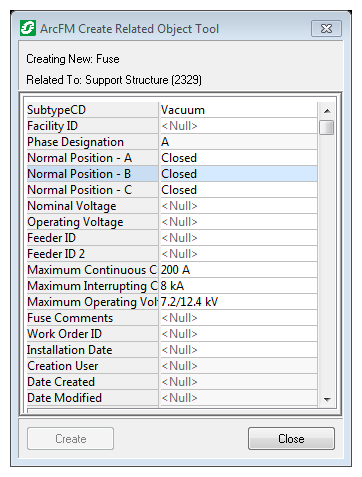Select the Maximum Operating Vol label
The width and height of the screenshot is (362, 477).
coord(92,302)
